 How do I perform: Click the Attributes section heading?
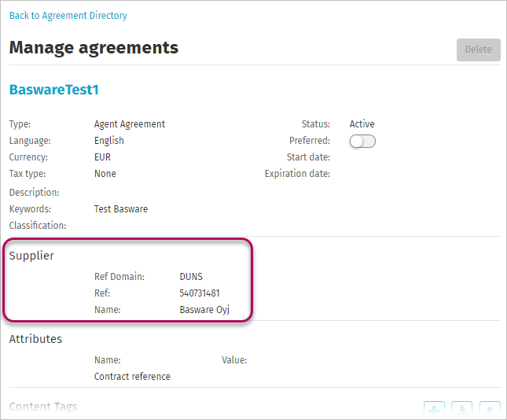click(35, 339)
